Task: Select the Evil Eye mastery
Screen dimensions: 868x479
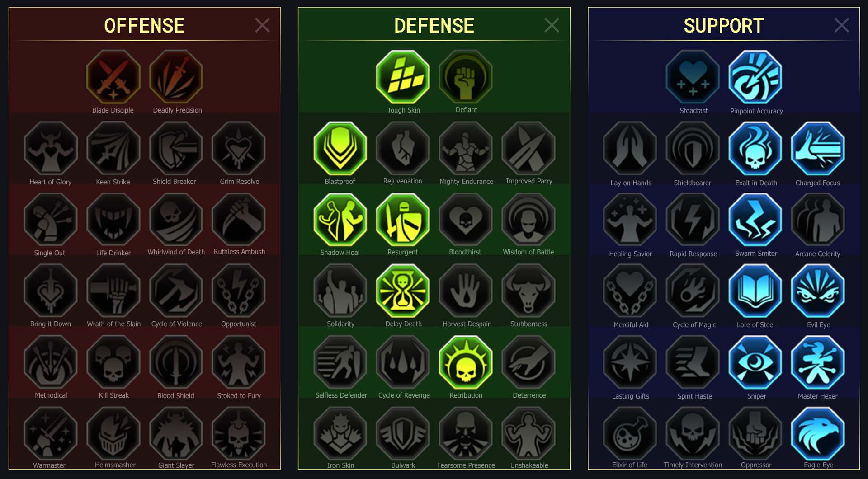Action: tap(818, 291)
